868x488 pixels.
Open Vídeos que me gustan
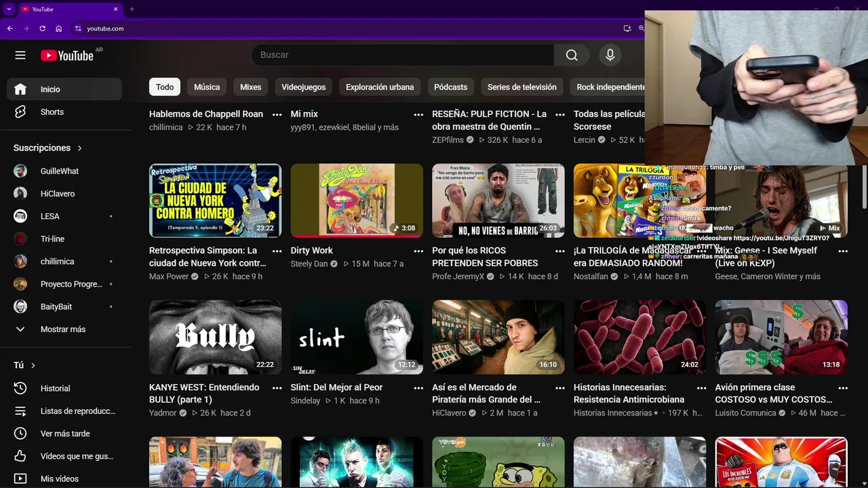click(x=64, y=456)
